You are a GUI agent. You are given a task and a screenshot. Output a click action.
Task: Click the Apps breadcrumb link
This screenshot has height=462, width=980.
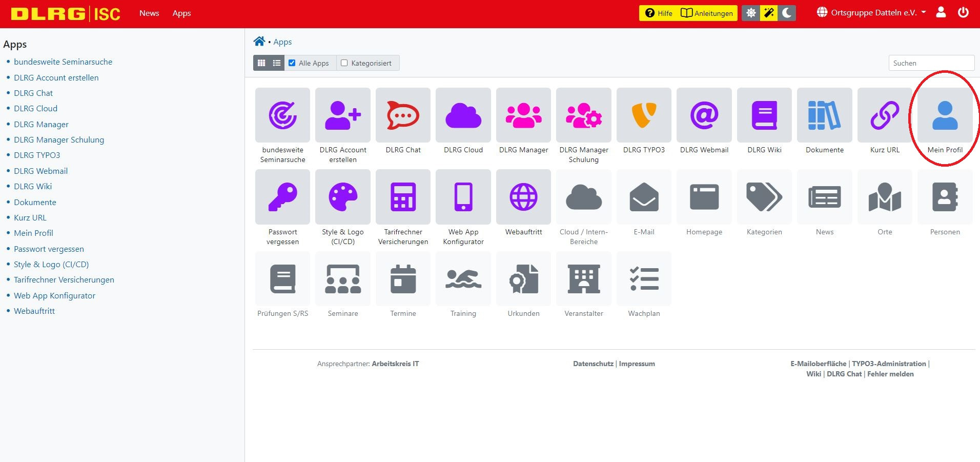[282, 42]
